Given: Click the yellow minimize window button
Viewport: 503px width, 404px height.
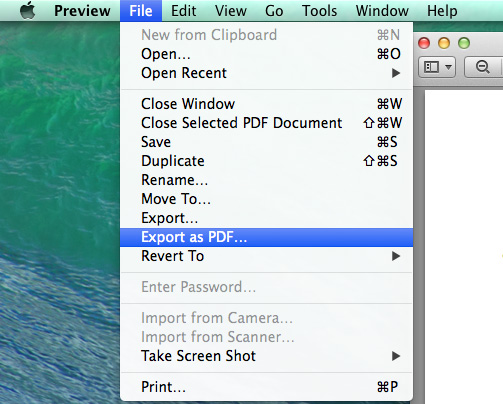Looking at the screenshot, I should [x=444, y=43].
